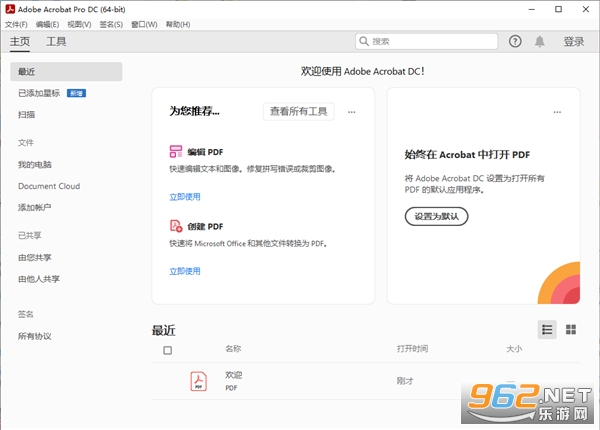
Task: Select 已添加星标 in the sidebar
Action: pos(39,93)
